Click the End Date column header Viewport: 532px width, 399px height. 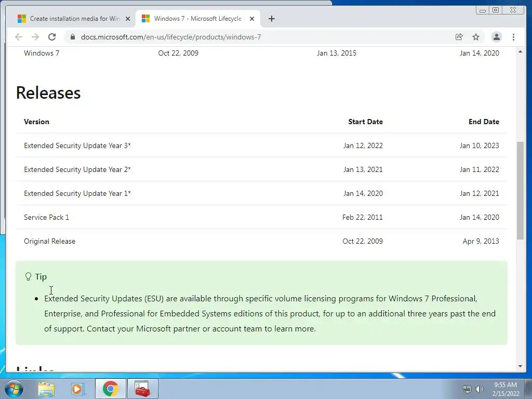[x=484, y=122]
